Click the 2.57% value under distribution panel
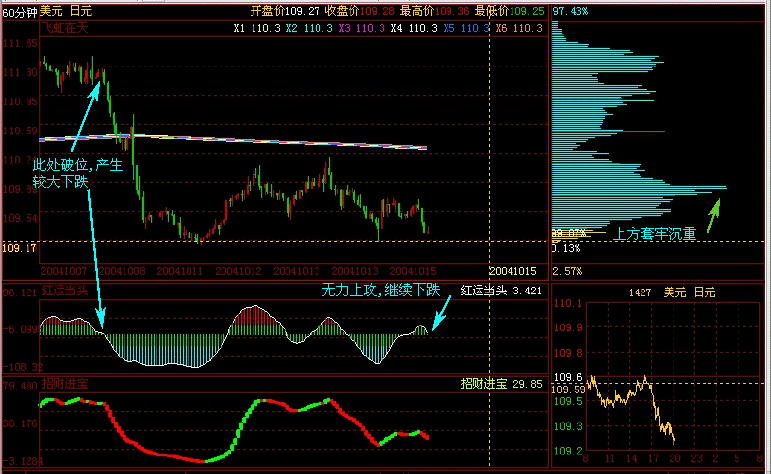 point(567,271)
